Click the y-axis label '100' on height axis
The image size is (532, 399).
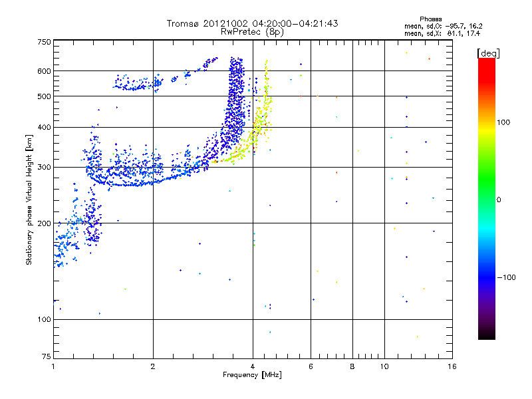[44, 319]
